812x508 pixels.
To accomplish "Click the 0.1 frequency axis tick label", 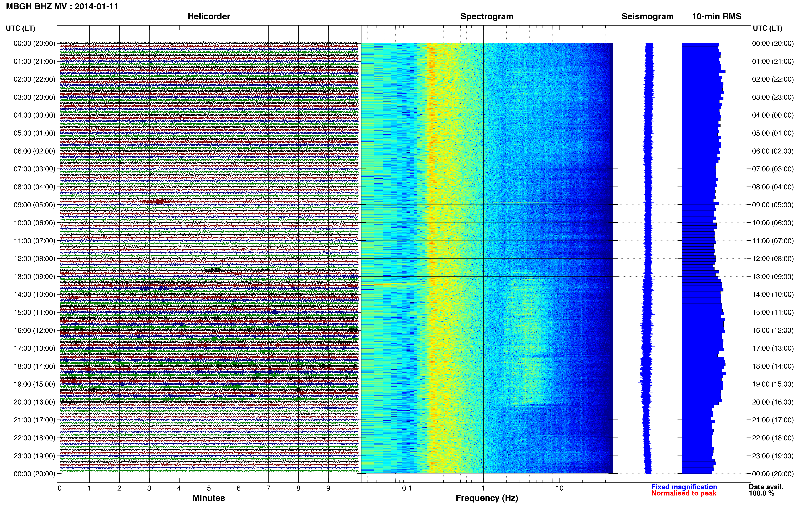I will pos(407,488).
